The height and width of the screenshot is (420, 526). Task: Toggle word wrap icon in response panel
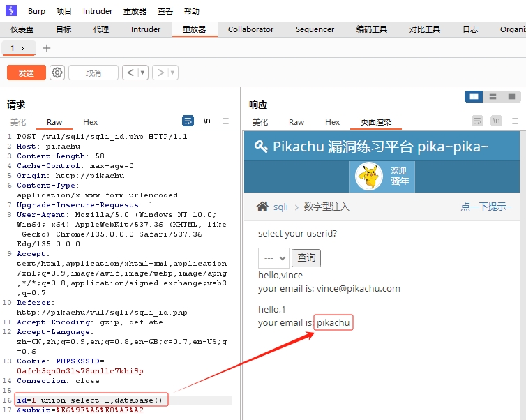(x=477, y=121)
